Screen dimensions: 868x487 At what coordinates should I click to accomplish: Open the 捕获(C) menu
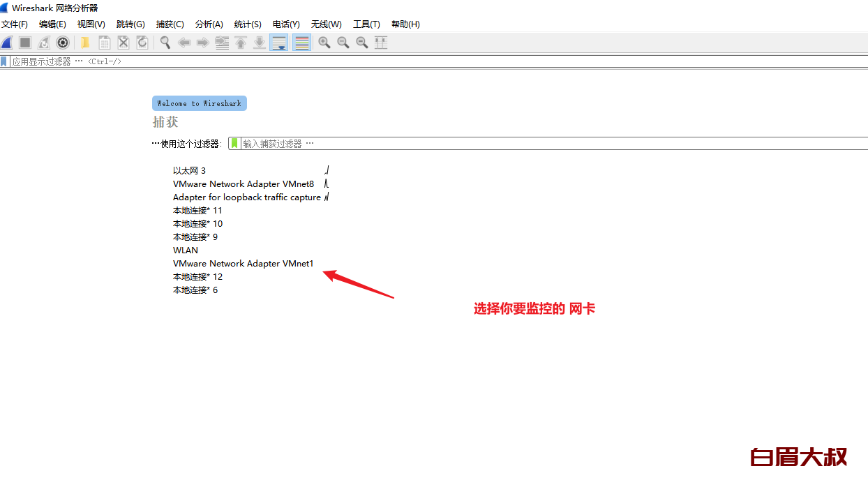pos(170,24)
